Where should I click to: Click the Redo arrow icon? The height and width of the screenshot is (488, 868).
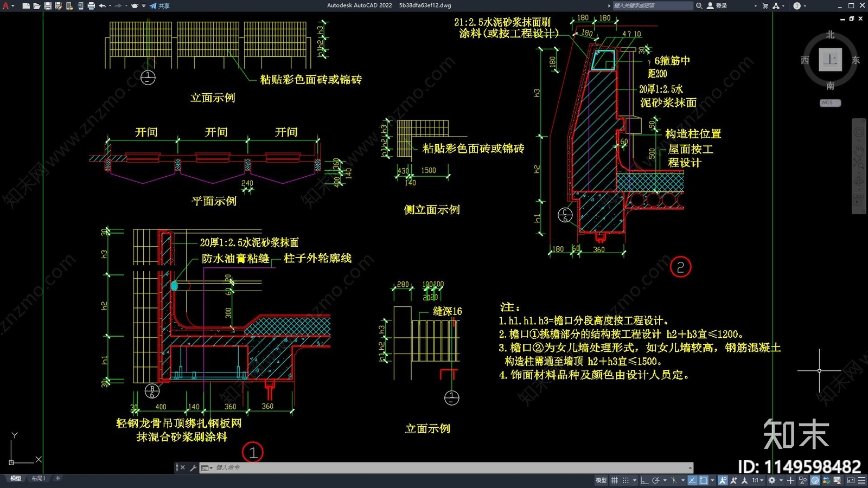pos(118,5)
